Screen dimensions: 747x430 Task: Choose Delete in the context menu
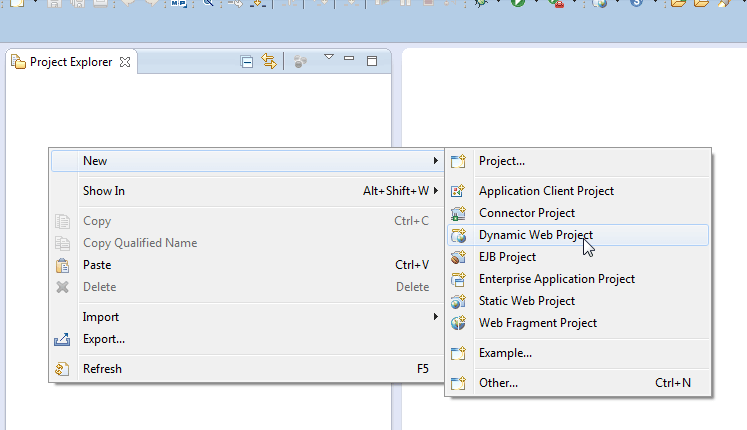pyautogui.click(x=247, y=287)
